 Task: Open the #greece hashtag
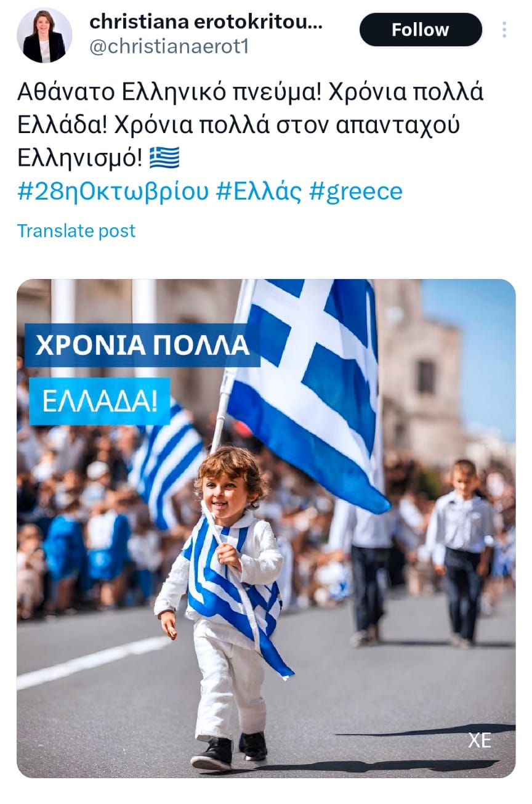[355, 191]
